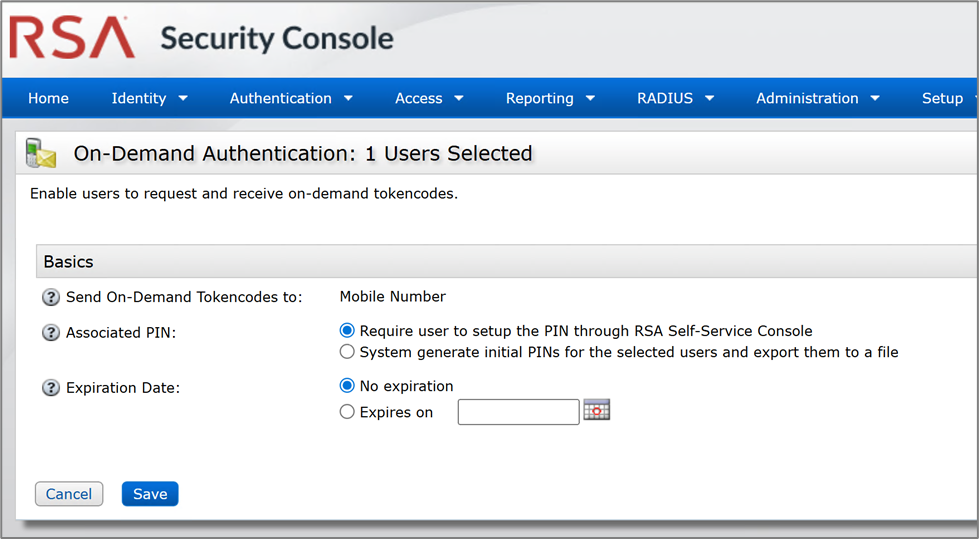Image resolution: width=979 pixels, height=539 pixels.
Task: Expand the RADIUS dropdown menu
Action: click(x=675, y=98)
